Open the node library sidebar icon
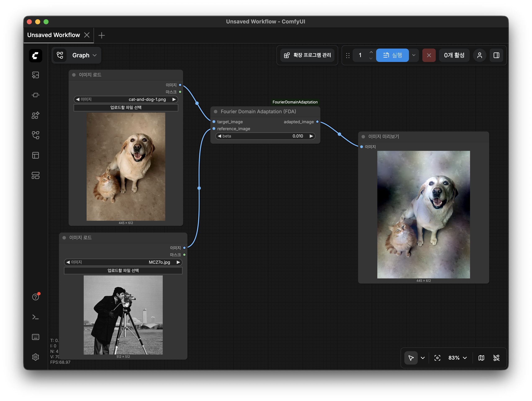Viewport: 532px width, 401px height. tap(36, 95)
